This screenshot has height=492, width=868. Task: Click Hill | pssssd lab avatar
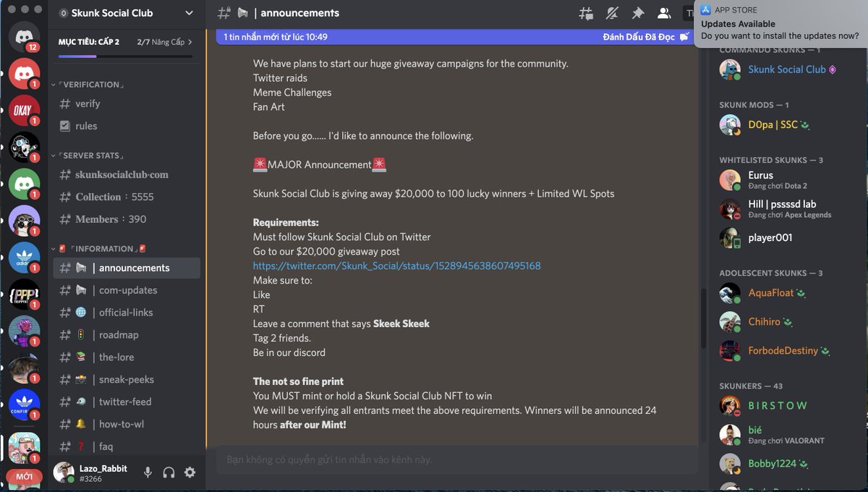(730, 208)
